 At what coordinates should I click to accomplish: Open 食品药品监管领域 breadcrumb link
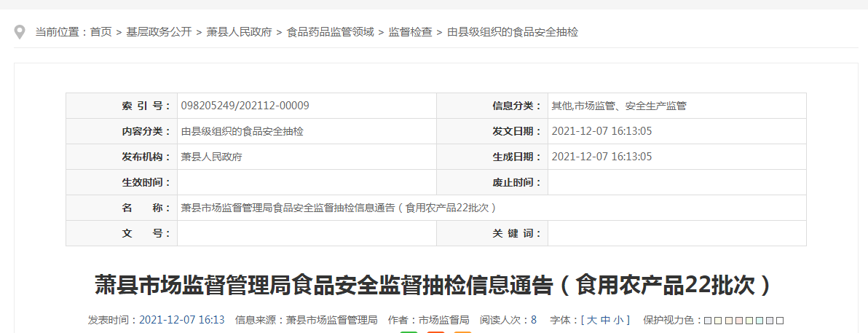click(330, 32)
